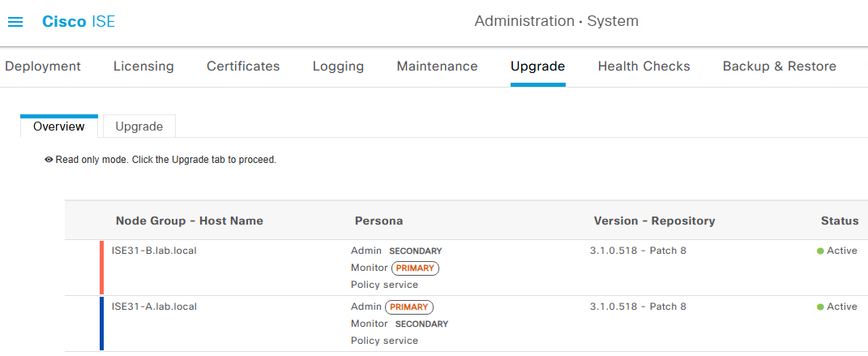The width and height of the screenshot is (868, 356).
Task: Click the Persona column header
Action: coord(378,221)
